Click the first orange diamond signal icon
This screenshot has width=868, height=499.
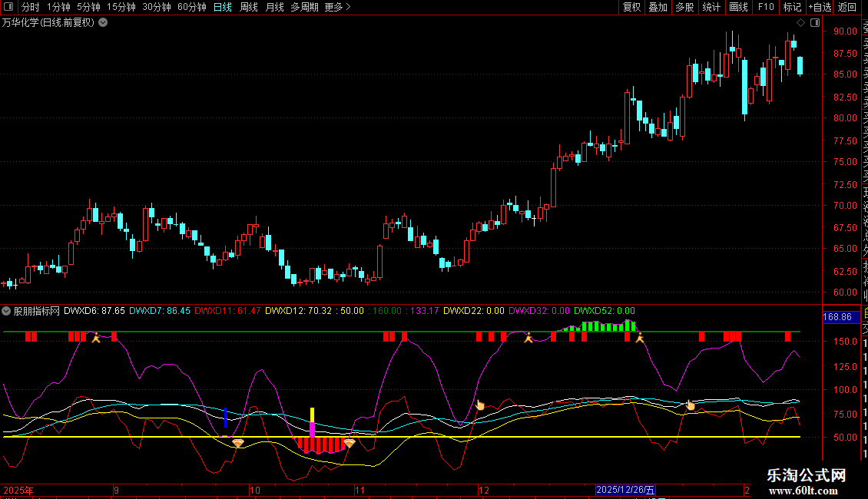click(x=238, y=443)
